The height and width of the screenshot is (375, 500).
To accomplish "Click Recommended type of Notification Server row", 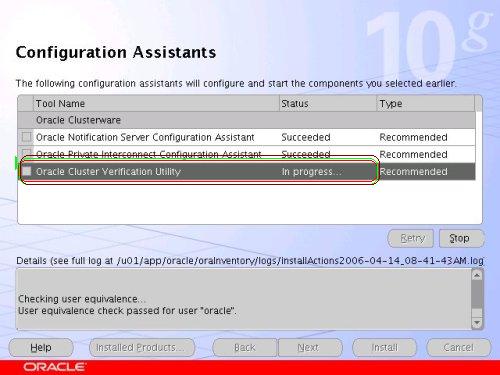I will coord(413,137).
